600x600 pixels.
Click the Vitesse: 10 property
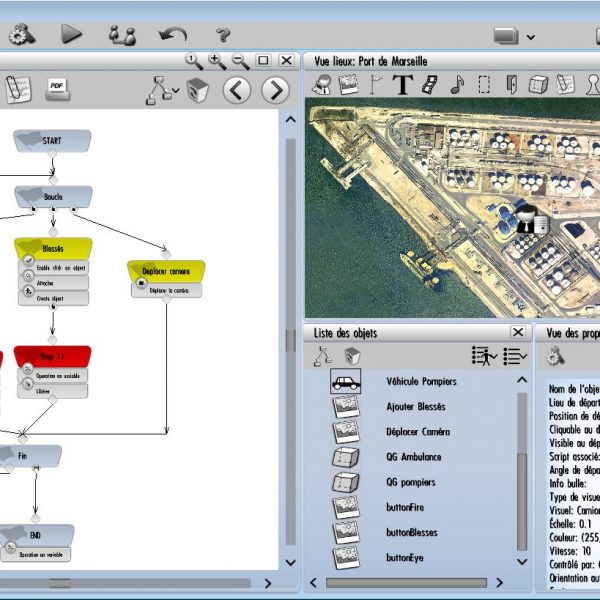click(570, 551)
